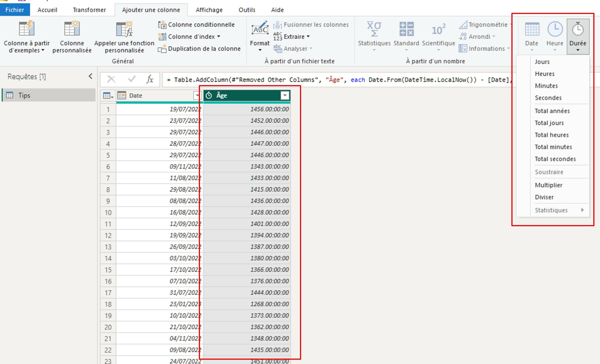Click the Durée stopwatch button
The height and width of the screenshot is (364, 600).
(x=578, y=37)
